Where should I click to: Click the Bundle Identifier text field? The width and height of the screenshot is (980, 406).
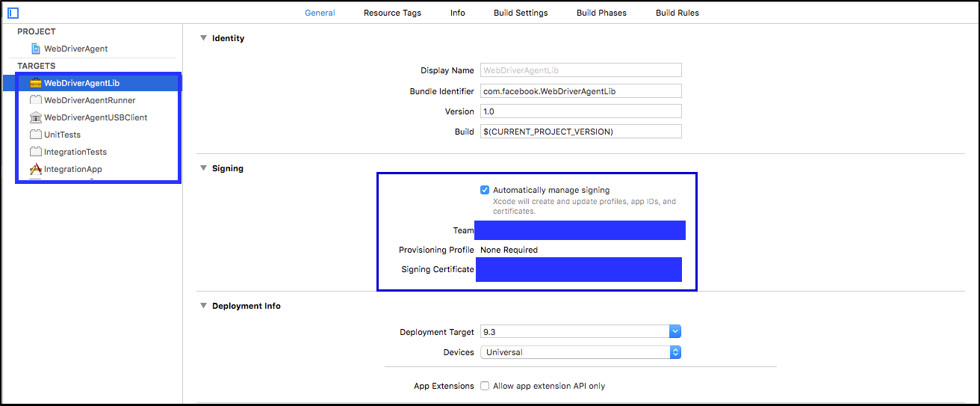point(580,91)
